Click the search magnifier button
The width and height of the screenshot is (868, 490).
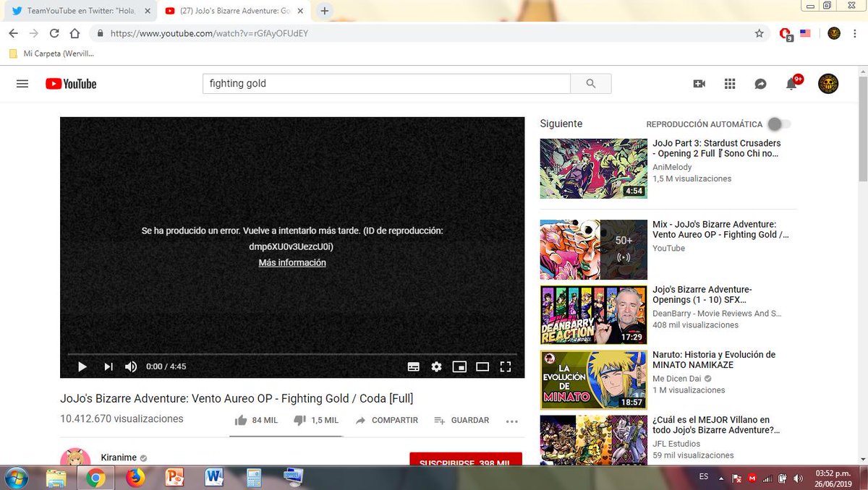click(x=591, y=84)
